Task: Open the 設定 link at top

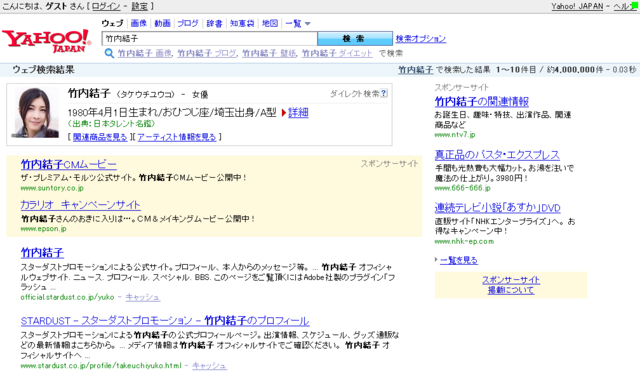Action: tap(139, 6)
